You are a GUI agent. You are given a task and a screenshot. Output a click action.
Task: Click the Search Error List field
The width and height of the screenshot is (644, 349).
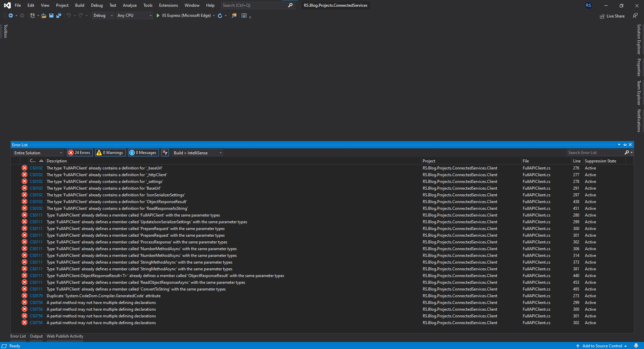(x=595, y=153)
